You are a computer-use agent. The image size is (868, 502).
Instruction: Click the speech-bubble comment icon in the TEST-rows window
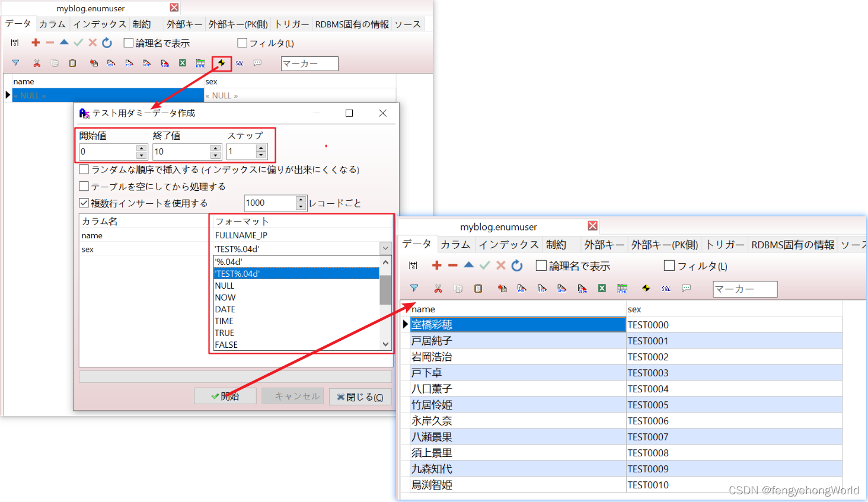[x=687, y=288]
